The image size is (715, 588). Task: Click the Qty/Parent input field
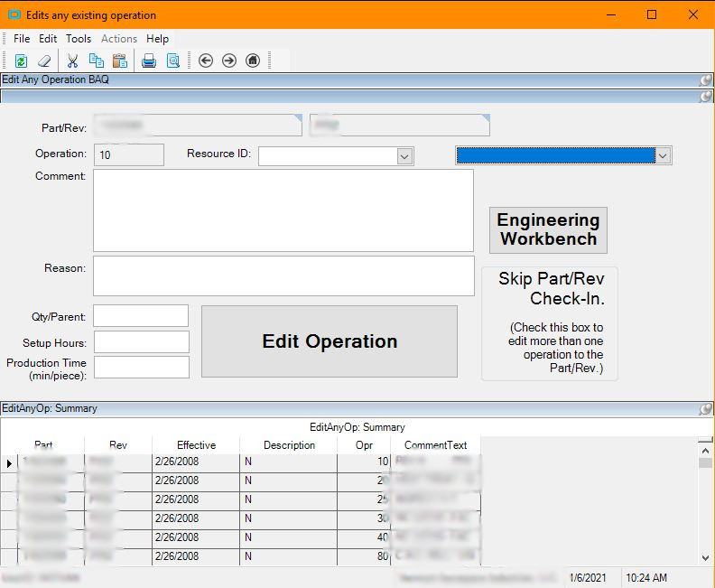tap(141, 315)
